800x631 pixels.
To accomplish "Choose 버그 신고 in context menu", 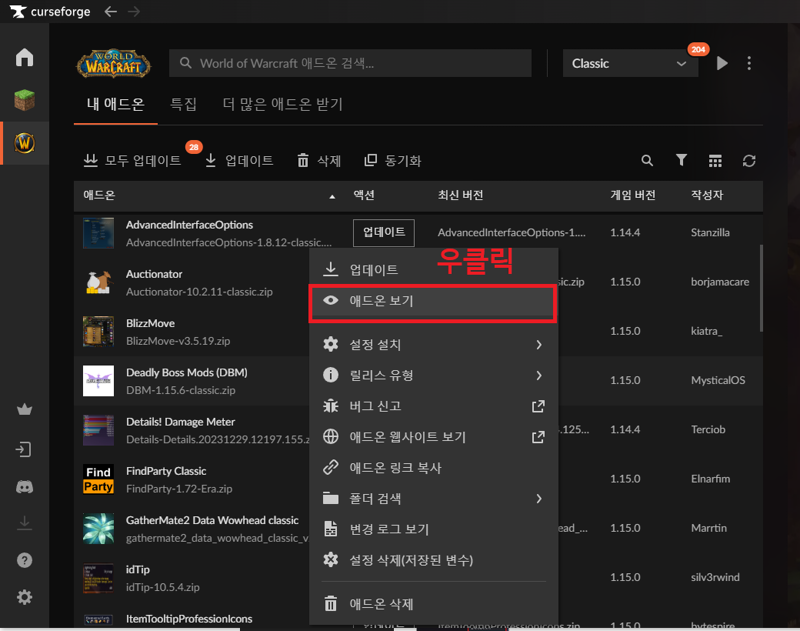I will coord(434,406).
